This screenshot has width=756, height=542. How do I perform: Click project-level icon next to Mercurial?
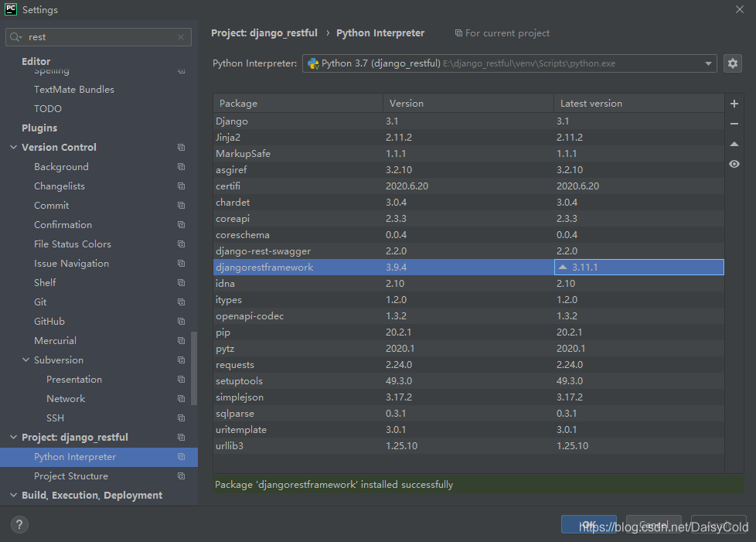point(182,340)
